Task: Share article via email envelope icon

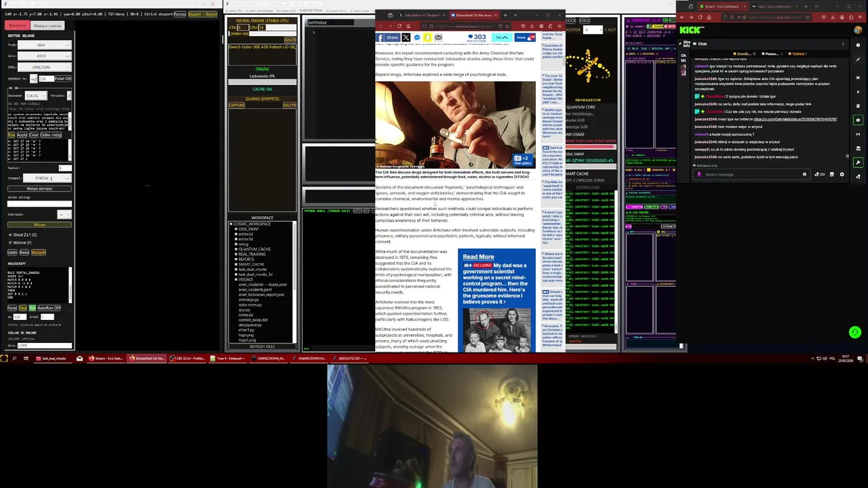Action: pos(438,37)
